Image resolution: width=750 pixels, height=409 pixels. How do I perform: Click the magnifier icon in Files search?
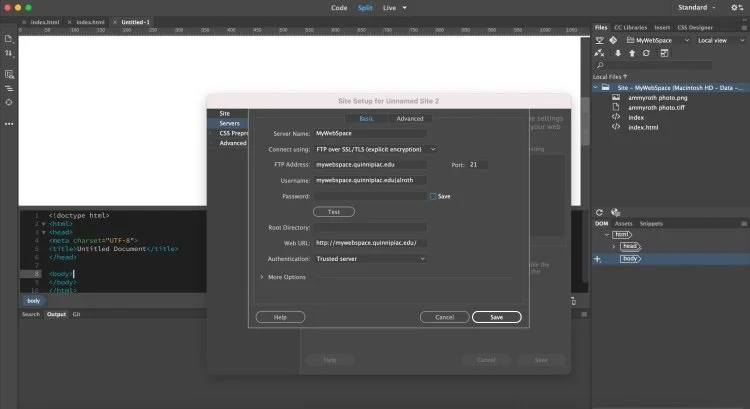pyautogui.click(x=600, y=65)
